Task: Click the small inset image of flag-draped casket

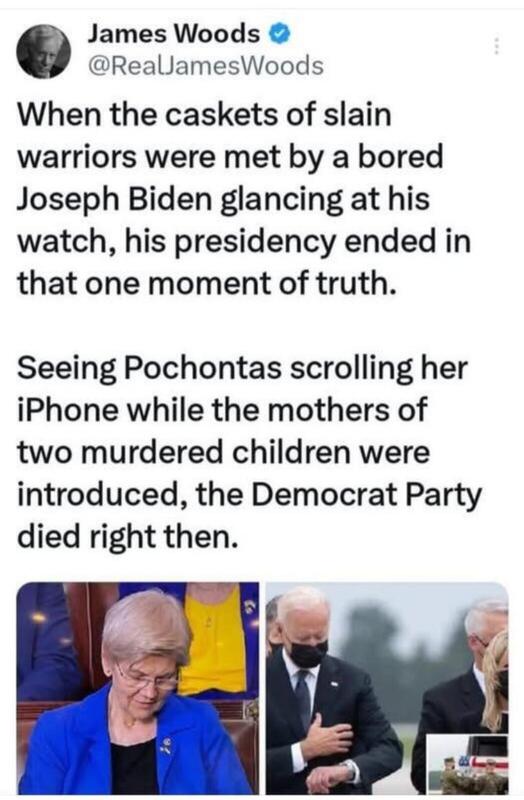Action: pyautogui.click(x=467, y=764)
